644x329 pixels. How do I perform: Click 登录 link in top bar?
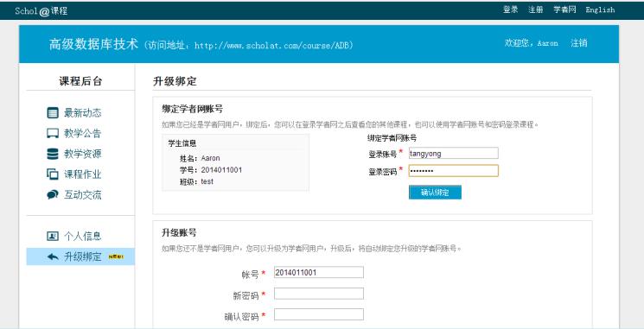click(511, 9)
